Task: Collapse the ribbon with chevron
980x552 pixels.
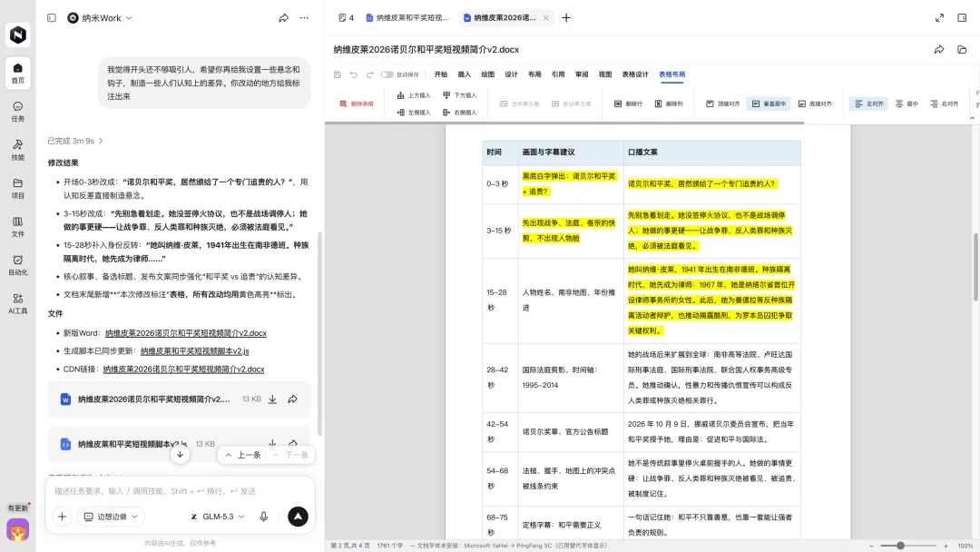Action: [972, 117]
